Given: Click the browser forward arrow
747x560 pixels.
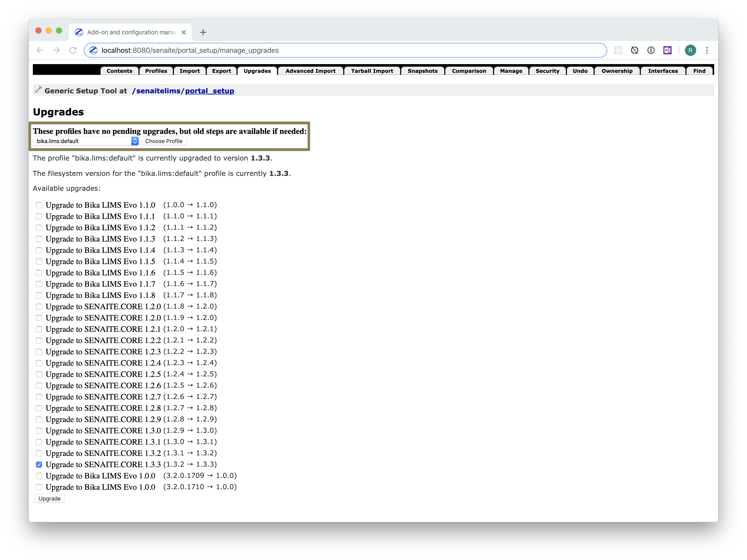Looking at the screenshot, I should 56,50.
